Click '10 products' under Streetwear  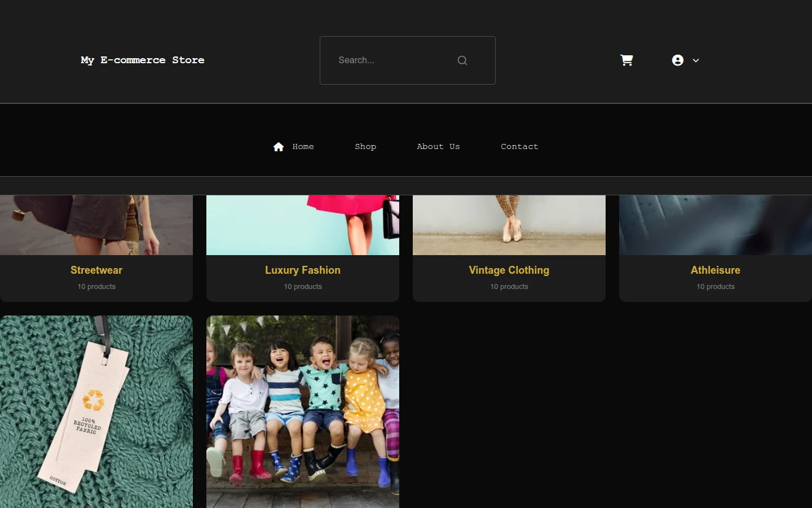tap(96, 287)
